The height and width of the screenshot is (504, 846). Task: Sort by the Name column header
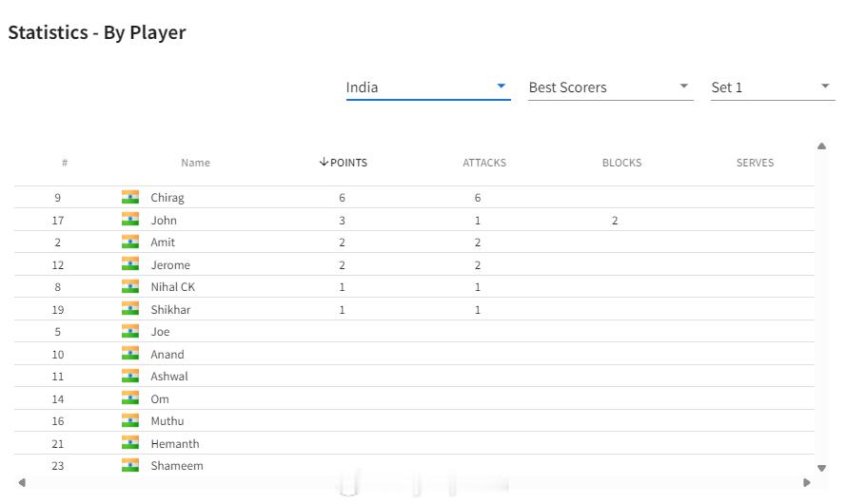(195, 163)
